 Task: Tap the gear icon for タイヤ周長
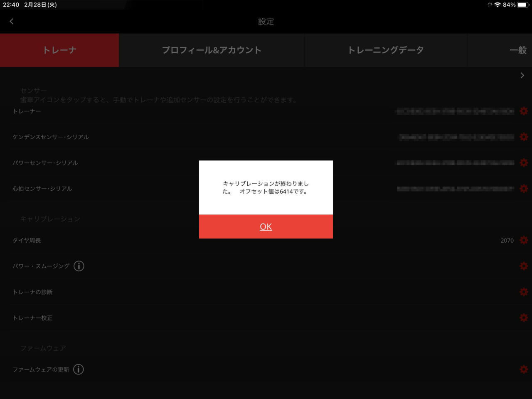point(524,240)
